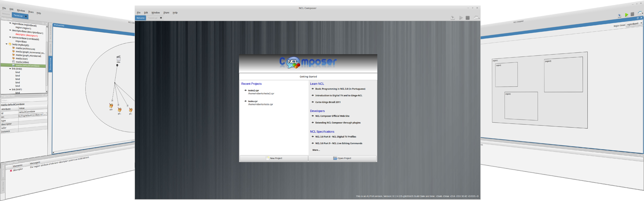Click the refresh icon on right window's blue header
The width and height of the screenshot is (644, 201).
[x=638, y=18]
